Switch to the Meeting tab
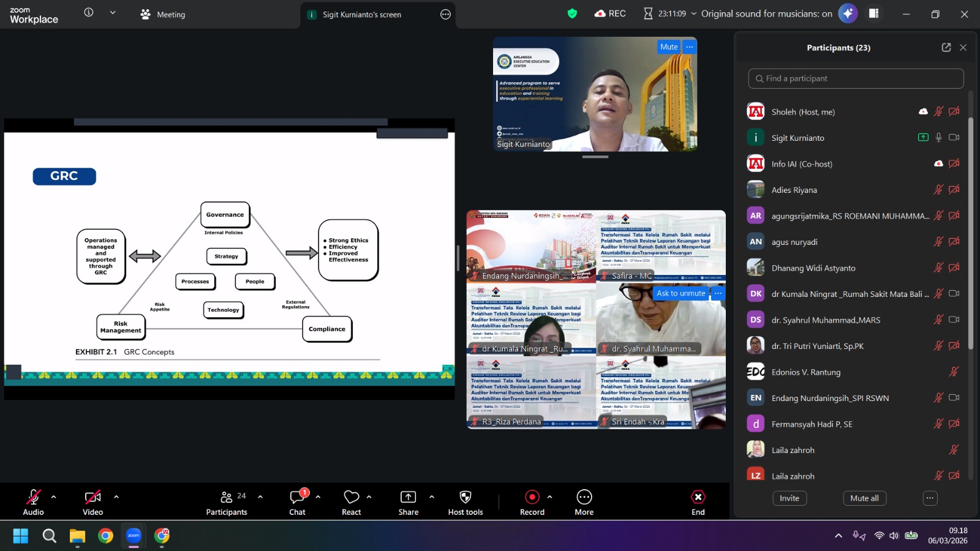This screenshot has width=980, height=551. click(x=163, y=15)
